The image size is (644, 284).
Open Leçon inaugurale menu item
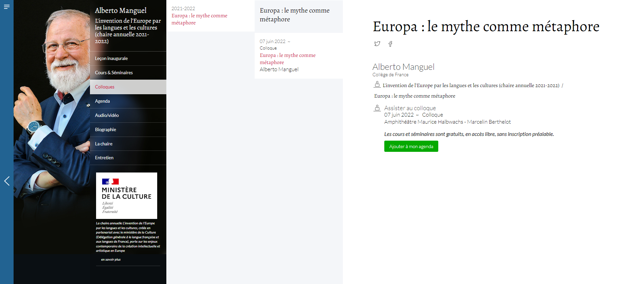point(128,58)
